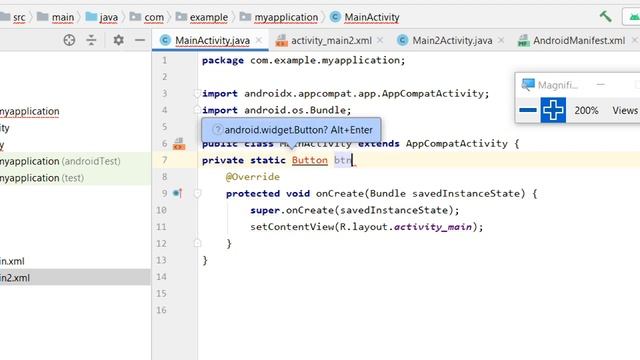This screenshot has height=360, width=640.
Task: Click line number 14 in the gutter
Action: click(161, 277)
